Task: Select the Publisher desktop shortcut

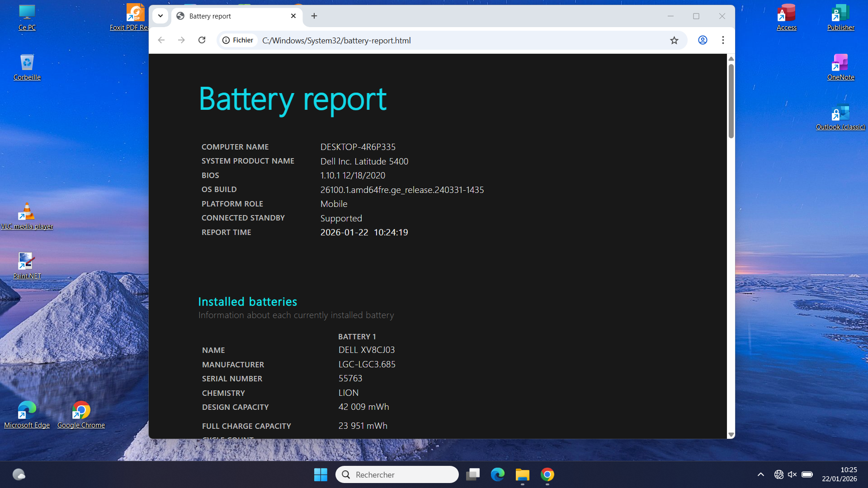Action: (841, 18)
